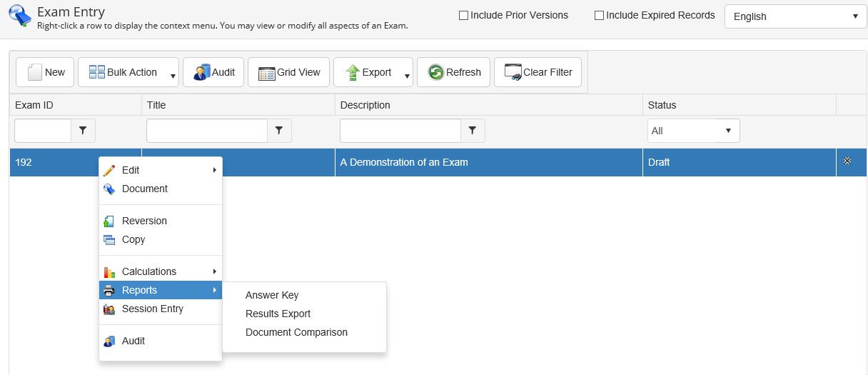868x375 pixels.
Task: Choose Document Comparison in the submenu
Action: coord(296,332)
